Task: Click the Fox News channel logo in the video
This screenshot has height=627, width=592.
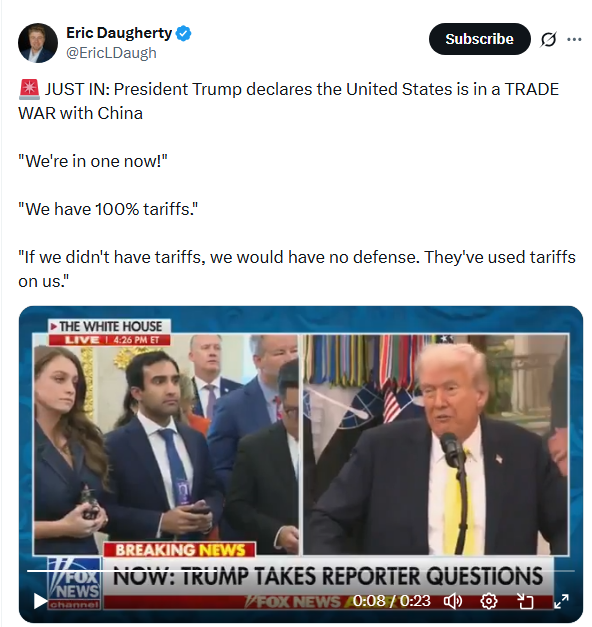Action: pyautogui.click(x=74, y=584)
